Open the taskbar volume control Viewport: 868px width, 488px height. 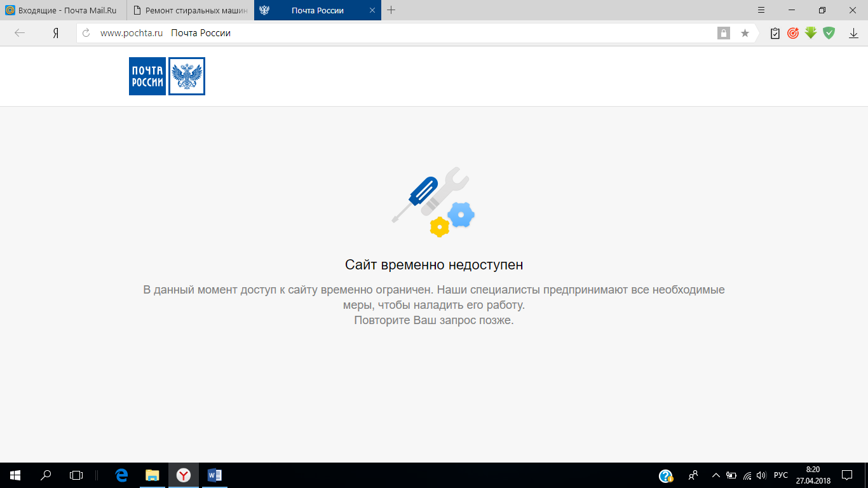761,475
